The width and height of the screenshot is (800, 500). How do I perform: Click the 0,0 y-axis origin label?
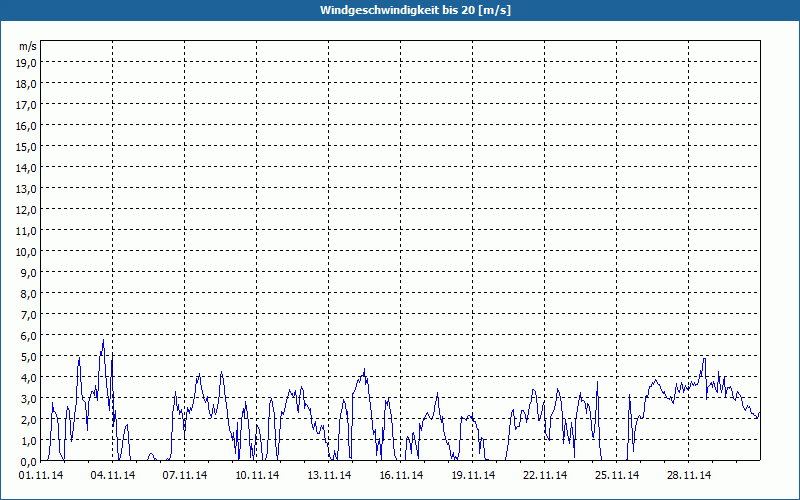(27, 461)
